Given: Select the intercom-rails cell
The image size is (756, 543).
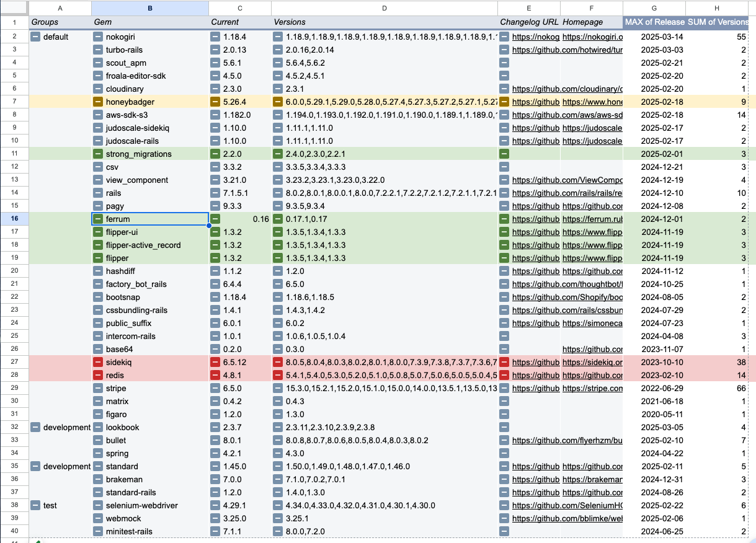Looking at the screenshot, I should 150,337.
